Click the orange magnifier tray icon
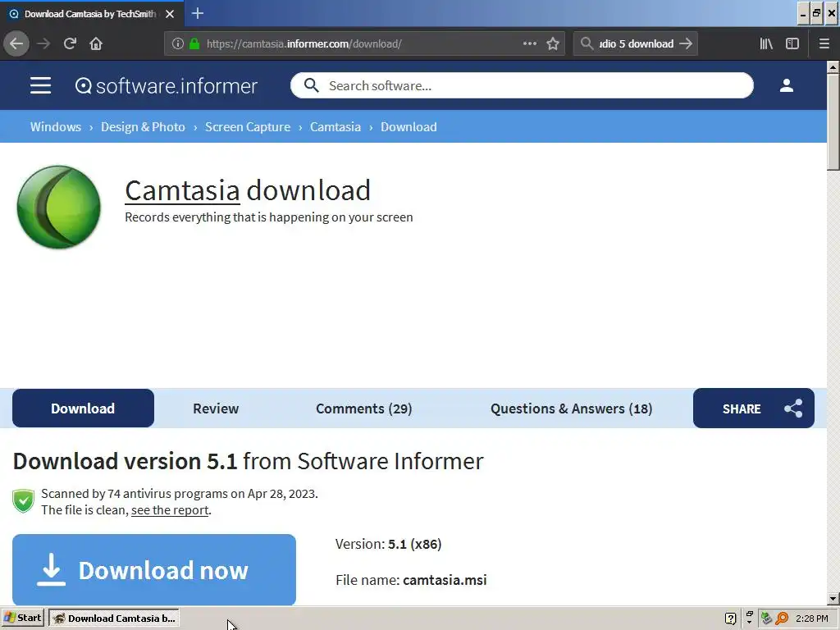 (x=782, y=619)
